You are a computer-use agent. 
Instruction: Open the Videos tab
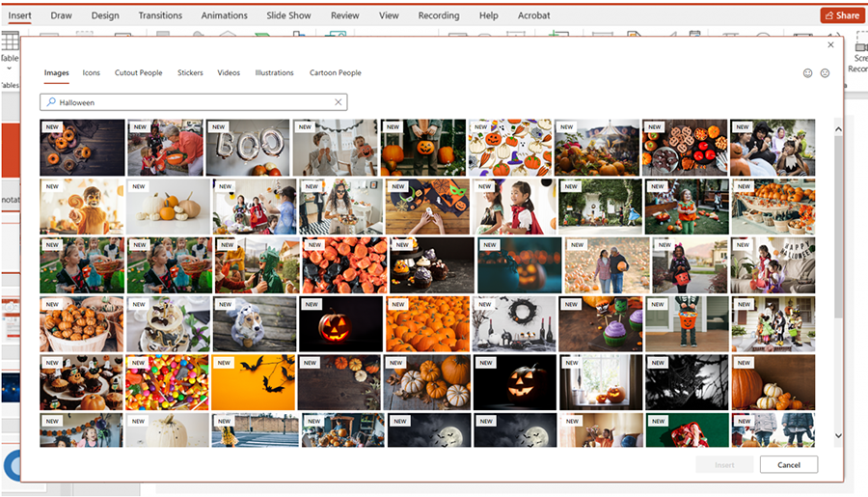(x=229, y=72)
